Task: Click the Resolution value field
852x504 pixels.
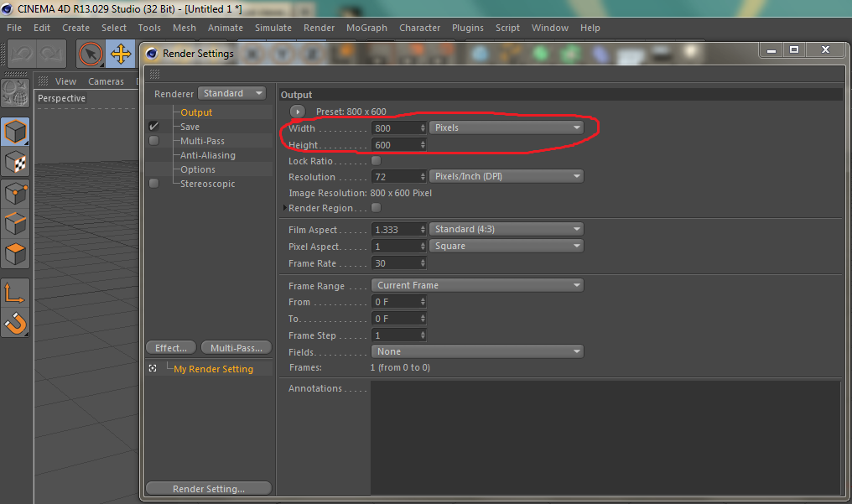Action: (395, 177)
